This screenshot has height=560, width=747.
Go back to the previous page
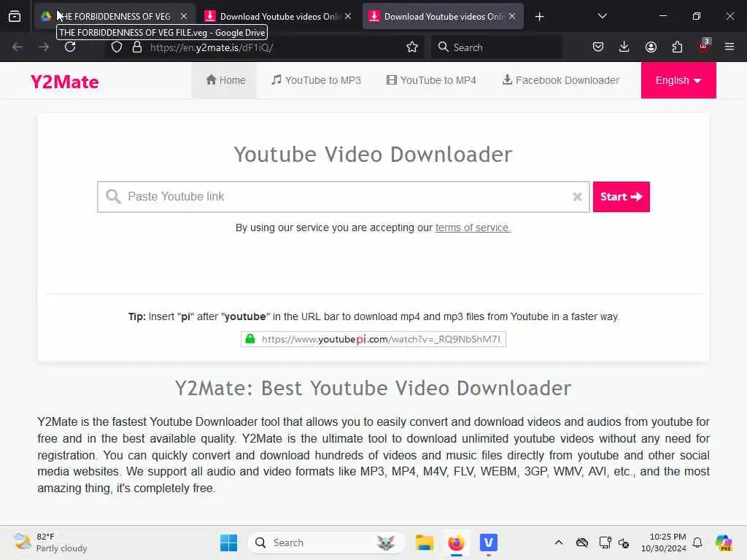(18, 47)
